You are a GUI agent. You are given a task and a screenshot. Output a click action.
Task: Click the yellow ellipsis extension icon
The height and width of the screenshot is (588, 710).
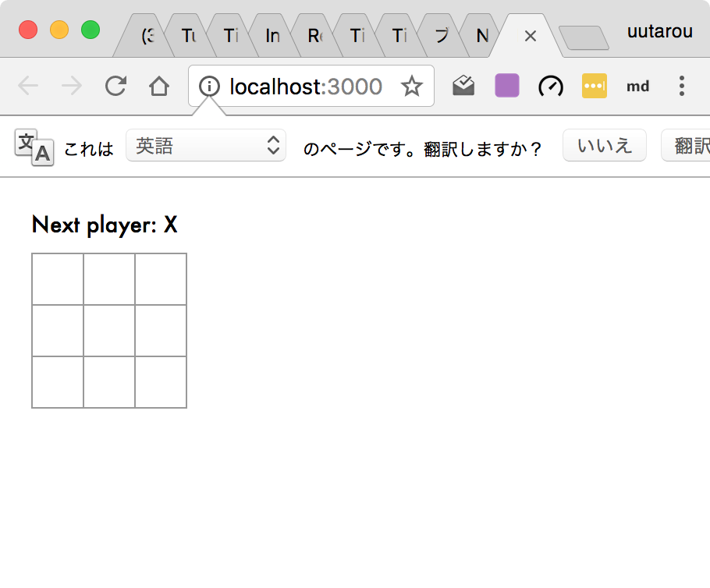pos(594,86)
